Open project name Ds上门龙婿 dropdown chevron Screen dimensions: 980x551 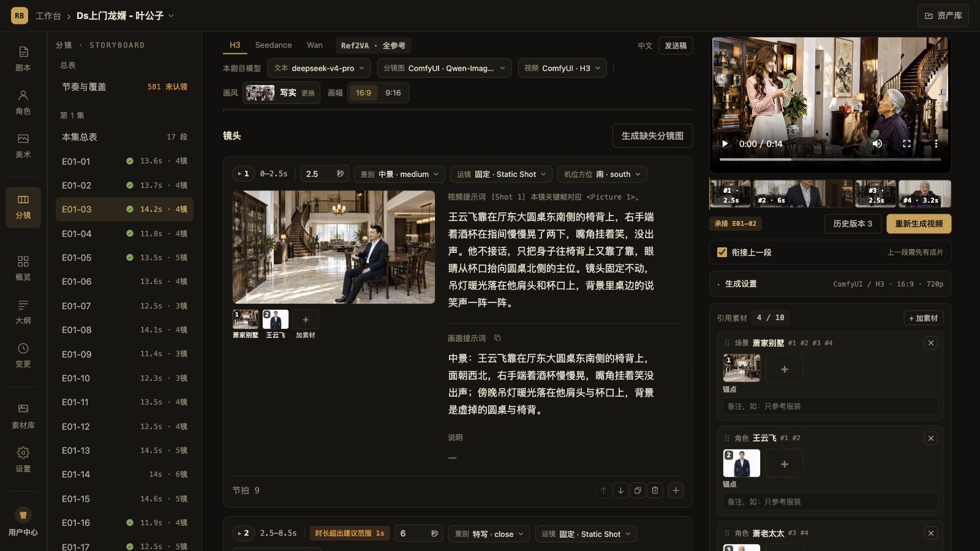coord(171,16)
